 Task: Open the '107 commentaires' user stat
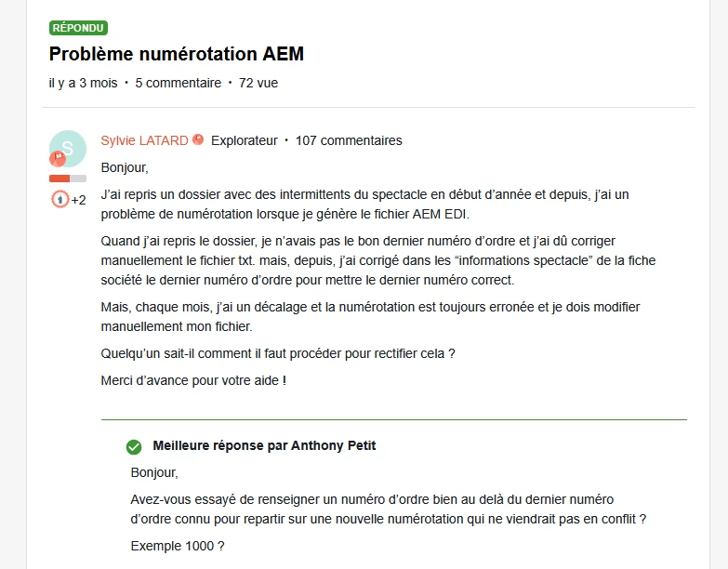[x=349, y=140]
